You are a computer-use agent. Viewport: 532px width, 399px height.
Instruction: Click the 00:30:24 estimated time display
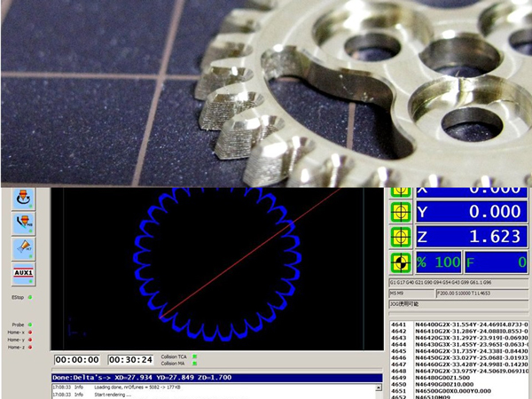pos(130,360)
